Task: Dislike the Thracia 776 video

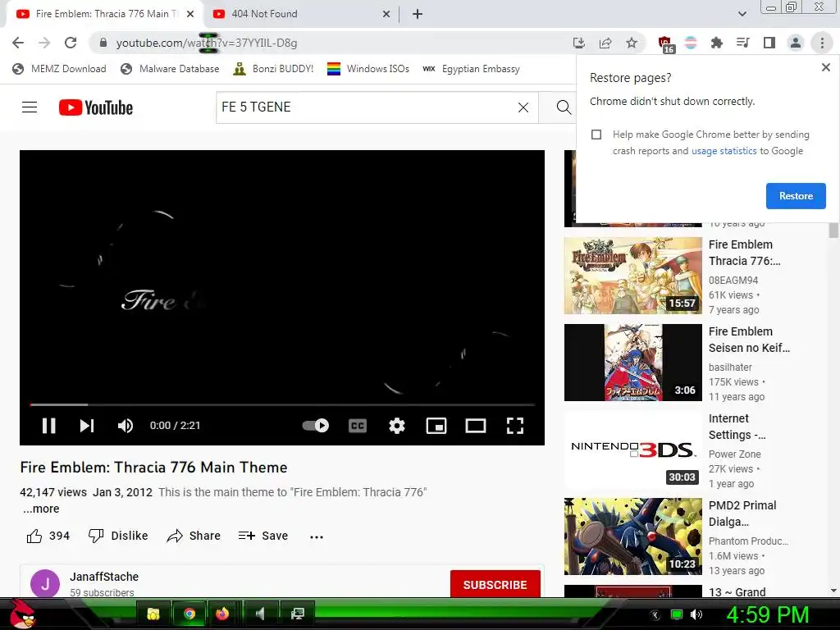Action: (118, 536)
